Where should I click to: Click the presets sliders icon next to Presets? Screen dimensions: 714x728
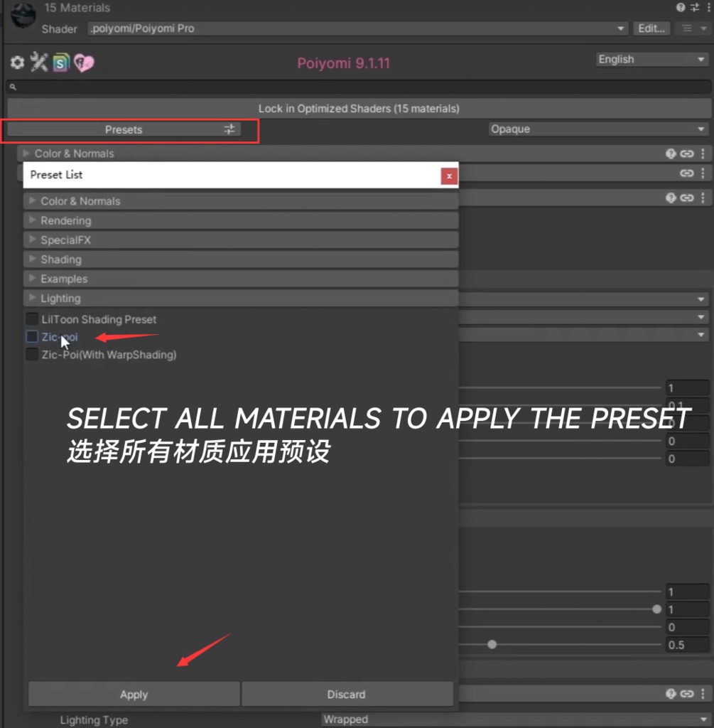229,129
